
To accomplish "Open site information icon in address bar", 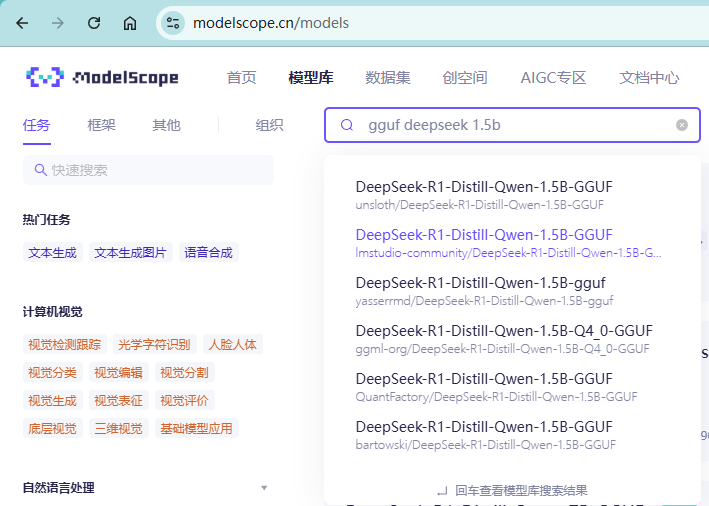I will (173, 23).
